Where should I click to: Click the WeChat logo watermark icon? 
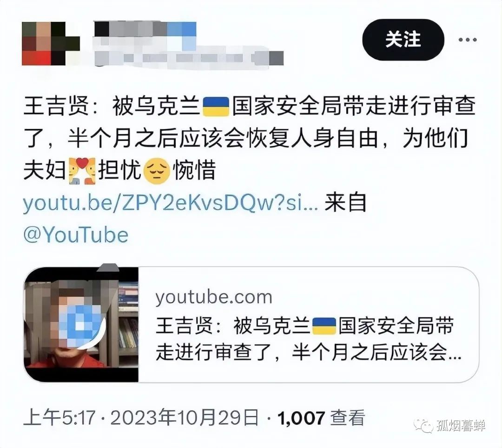(x=423, y=426)
